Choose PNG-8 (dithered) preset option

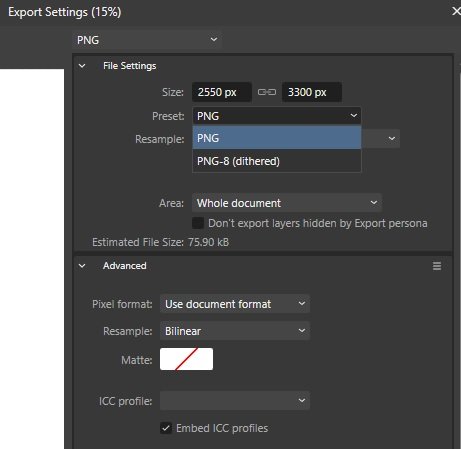(277, 161)
